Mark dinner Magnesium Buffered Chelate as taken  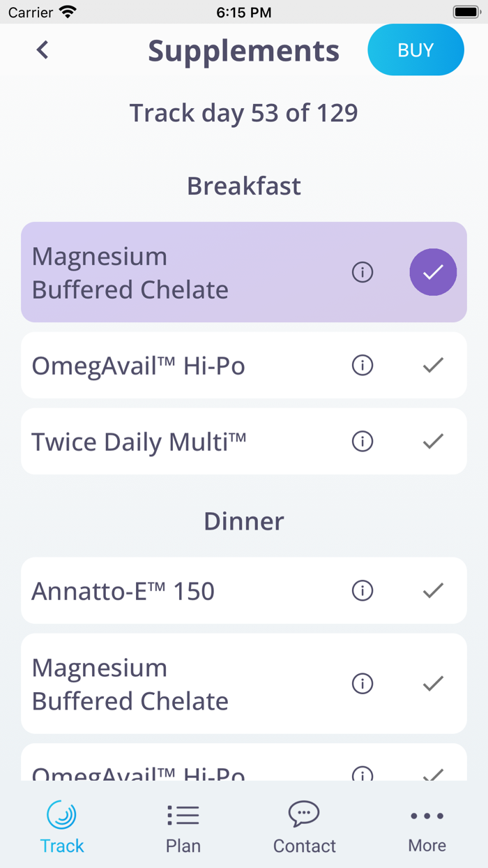(433, 684)
